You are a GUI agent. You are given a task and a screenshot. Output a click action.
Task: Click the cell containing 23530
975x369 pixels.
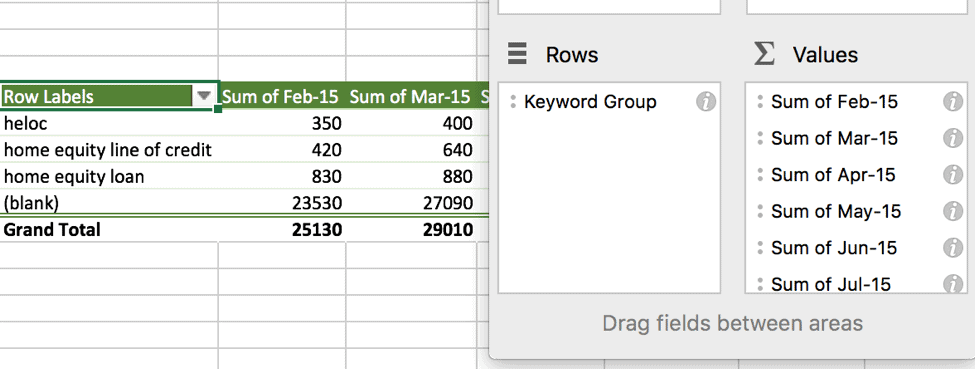coord(282,203)
